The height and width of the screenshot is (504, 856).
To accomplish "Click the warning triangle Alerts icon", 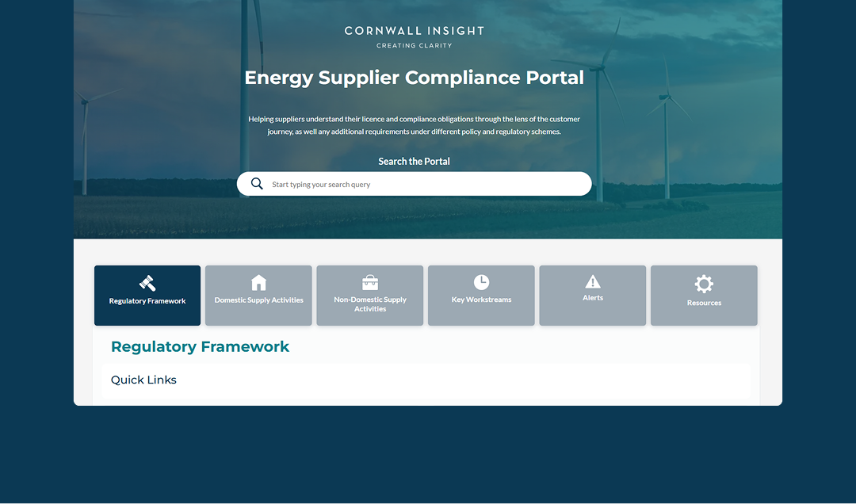I will pos(593,282).
